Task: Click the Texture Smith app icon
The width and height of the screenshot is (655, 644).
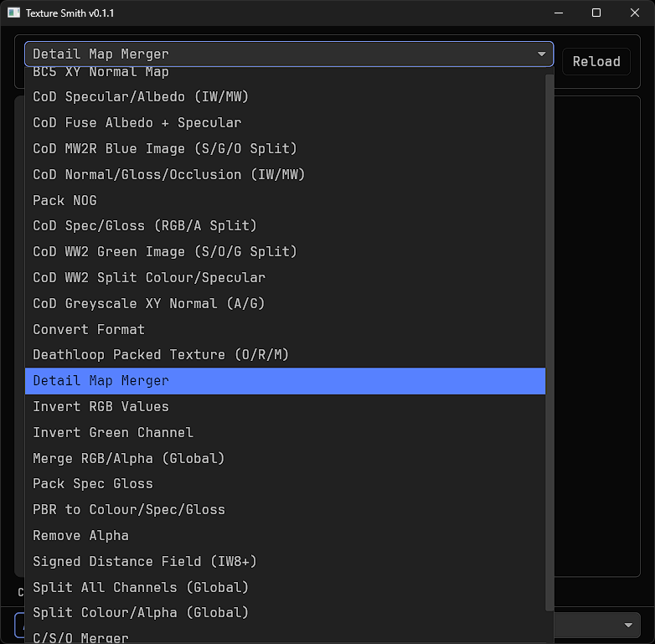Action: pos(13,13)
